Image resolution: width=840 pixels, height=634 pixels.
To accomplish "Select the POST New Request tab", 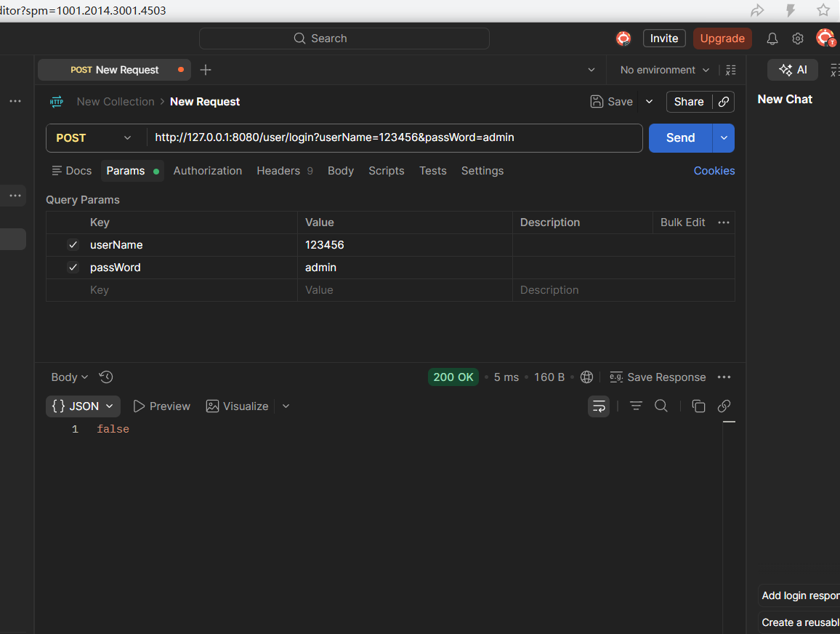I will pyautogui.click(x=114, y=71).
